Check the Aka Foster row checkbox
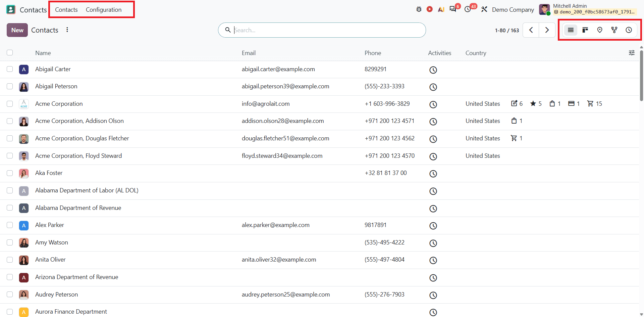644x317 pixels. click(x=10, y=173)
